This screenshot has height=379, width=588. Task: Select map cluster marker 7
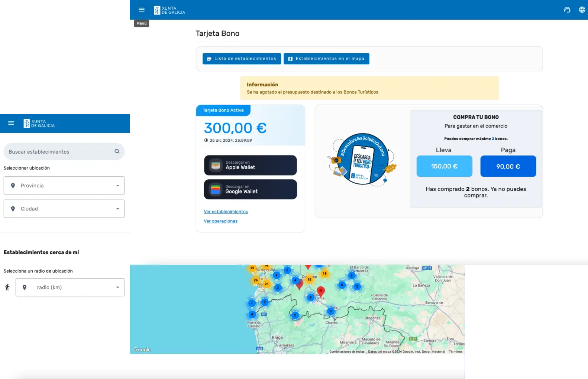click(x=252, y=303)
